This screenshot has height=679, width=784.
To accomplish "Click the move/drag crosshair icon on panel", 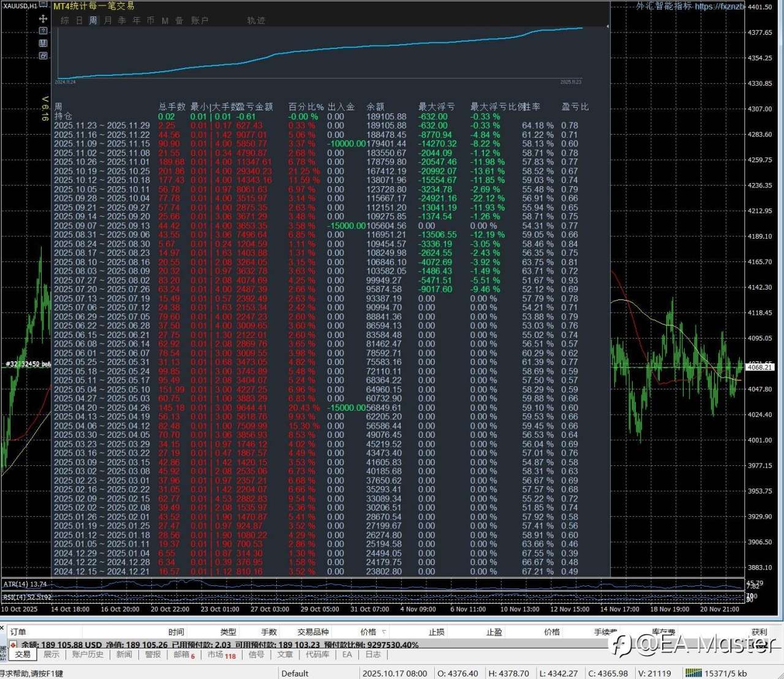I will 43,19.
